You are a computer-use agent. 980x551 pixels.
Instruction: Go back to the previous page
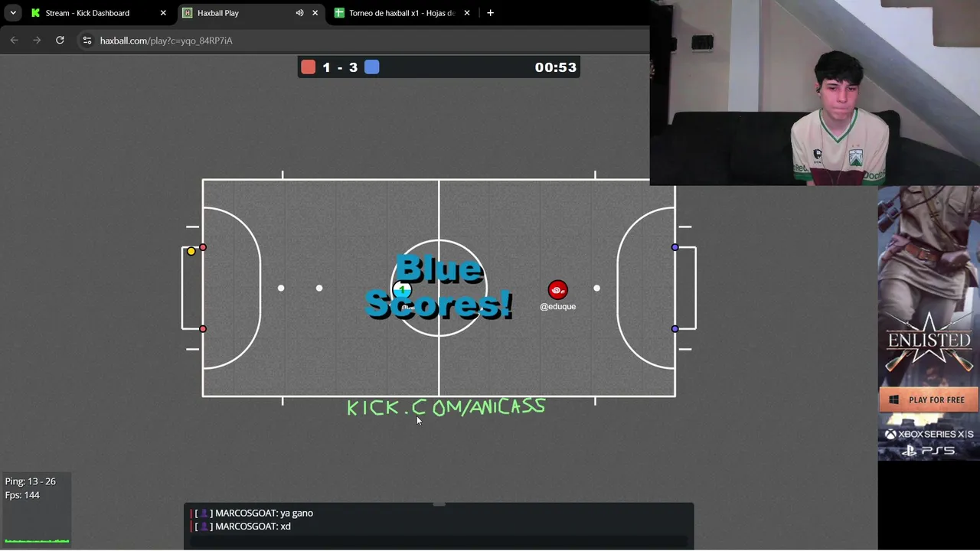[x=14, y=40]
